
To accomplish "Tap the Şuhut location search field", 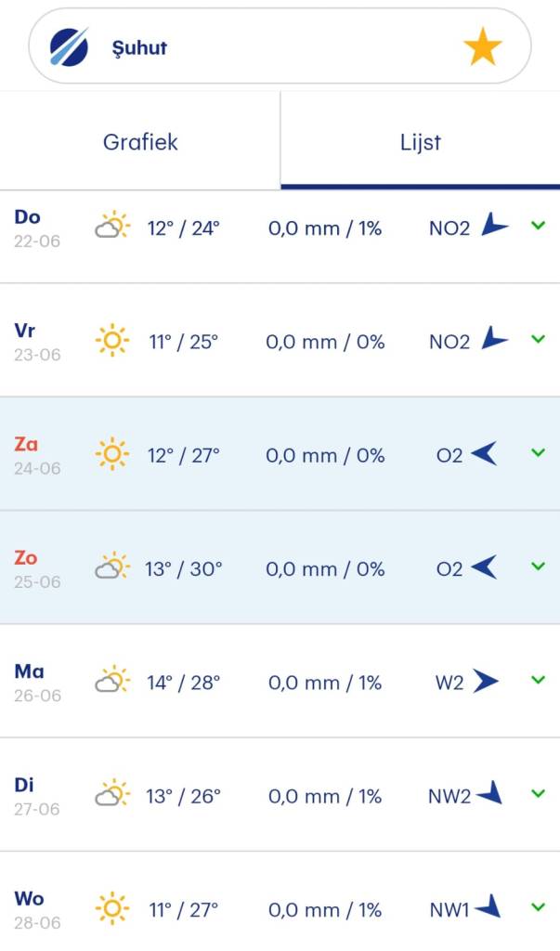I will point(279,46).
